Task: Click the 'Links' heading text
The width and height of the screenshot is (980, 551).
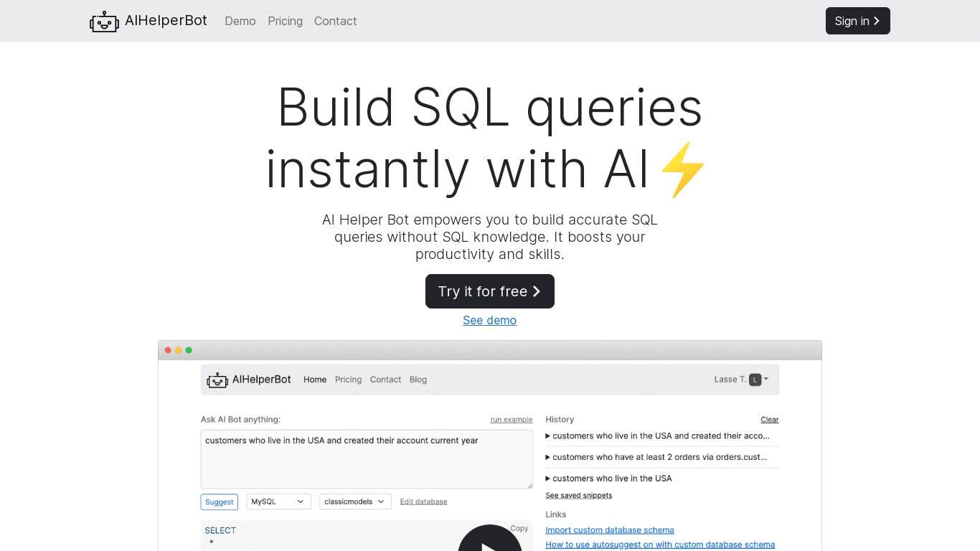Action: 556,514
